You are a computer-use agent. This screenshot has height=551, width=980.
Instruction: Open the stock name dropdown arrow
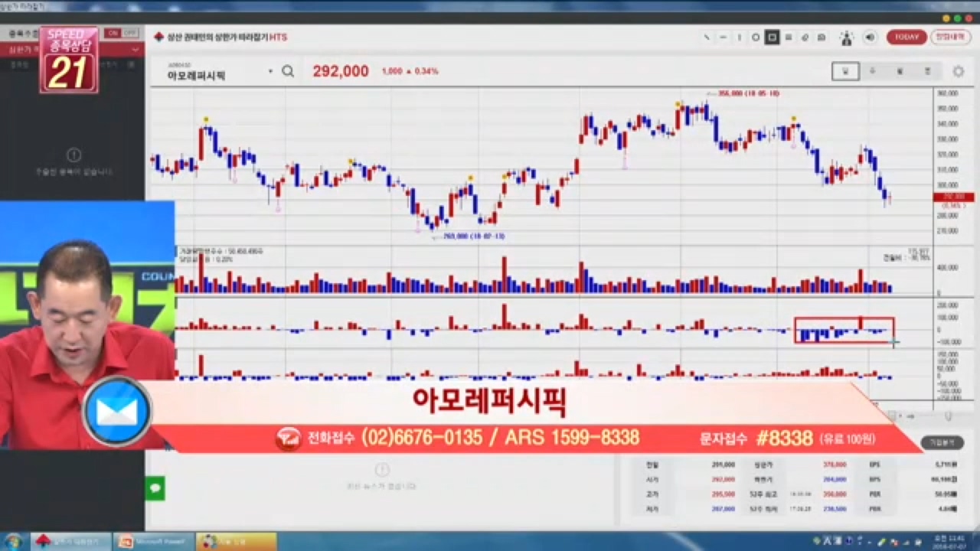[270, 72]
